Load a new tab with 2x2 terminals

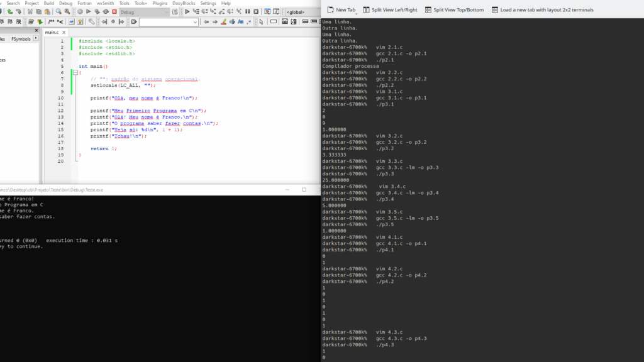click(x=543, y=9)
